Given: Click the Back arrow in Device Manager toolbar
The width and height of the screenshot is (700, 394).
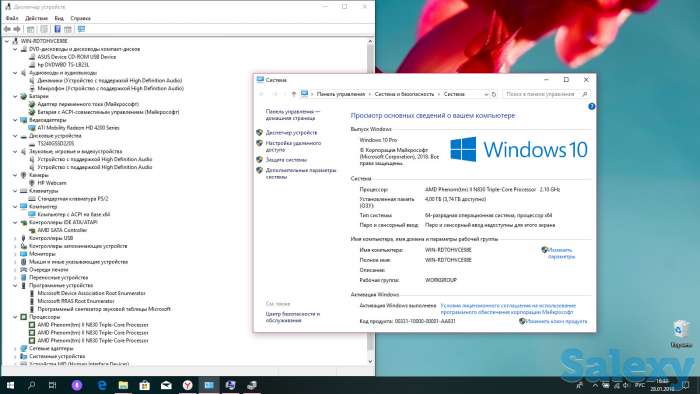Looking at the screenshot, I should [x=7, y=29].
